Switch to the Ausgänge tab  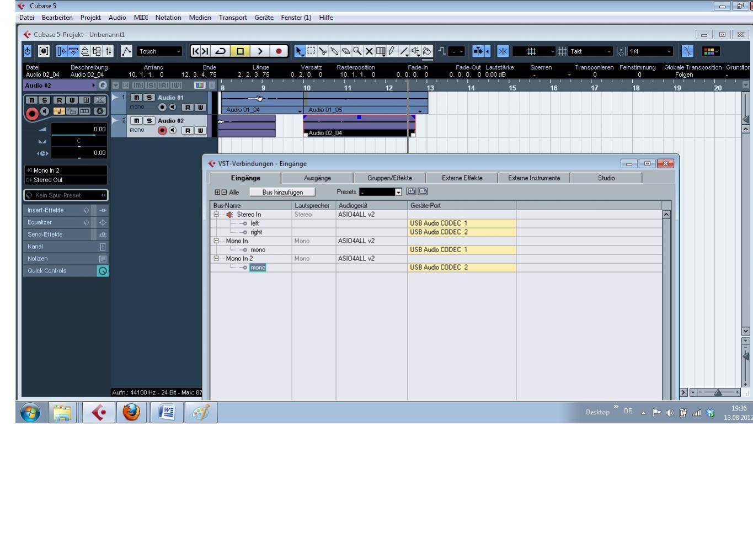(x=317, y=178)
